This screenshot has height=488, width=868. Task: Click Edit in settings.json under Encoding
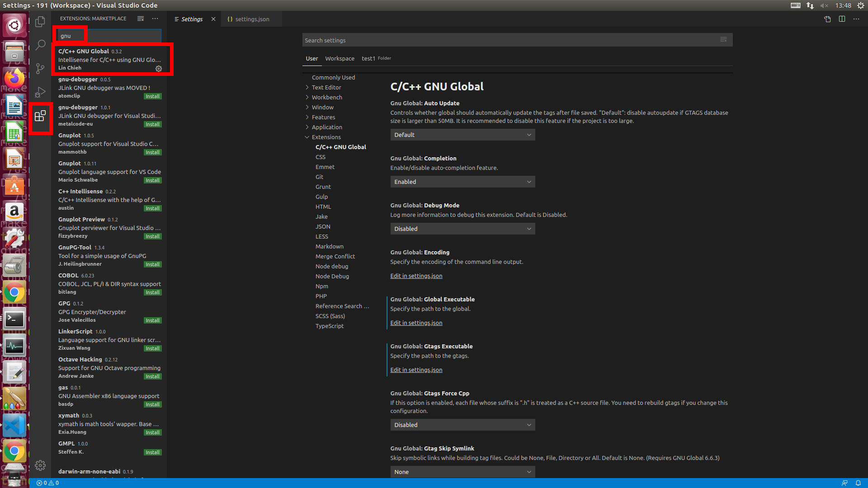click(x=416, y=276)
